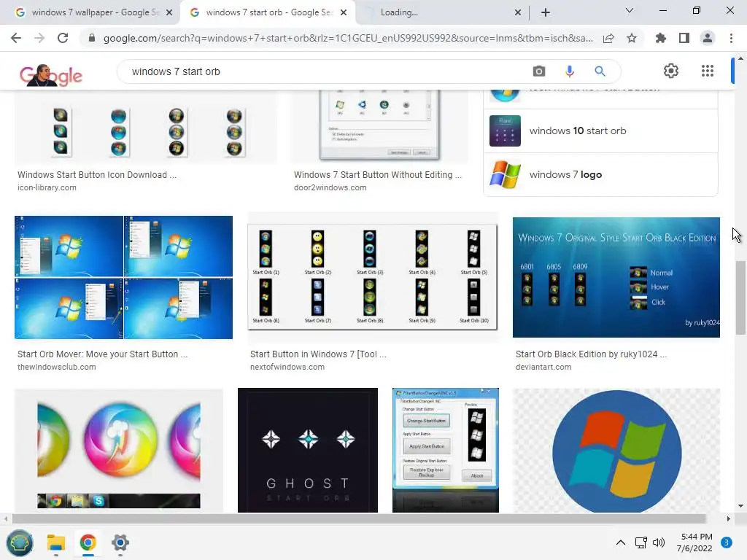Open the Chrome three-dot menu
This screenshot has width=747, height=560.
tap(731, 38)
